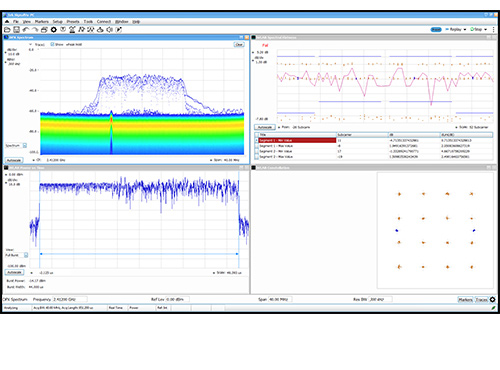Open the Presets menu
Image resolution: width=500 pixels, height=370 pixels.
73,21
